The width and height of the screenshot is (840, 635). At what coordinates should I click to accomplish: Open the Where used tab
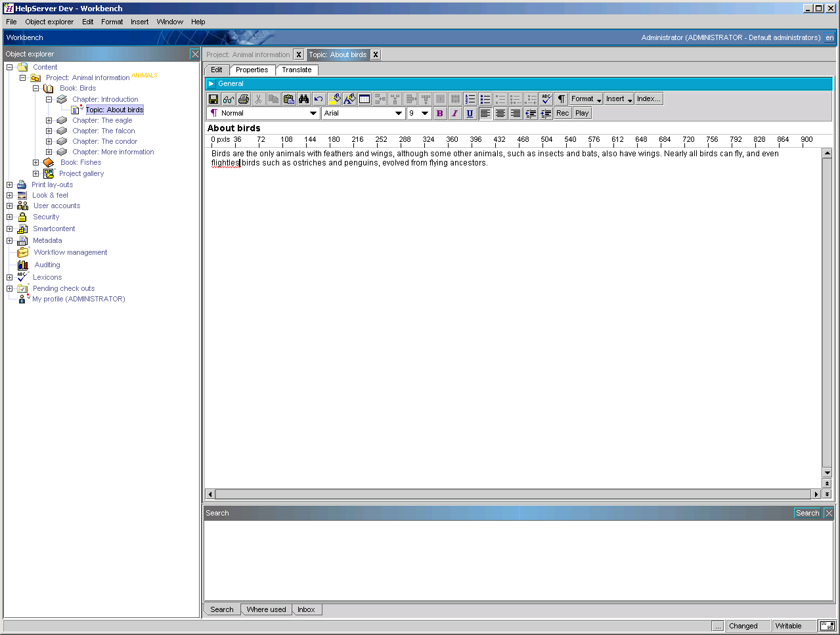coord(267,609)
